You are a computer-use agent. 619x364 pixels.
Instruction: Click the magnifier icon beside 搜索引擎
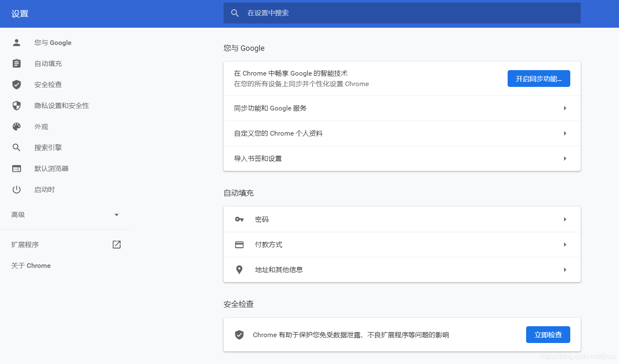[x=16, y=147]
